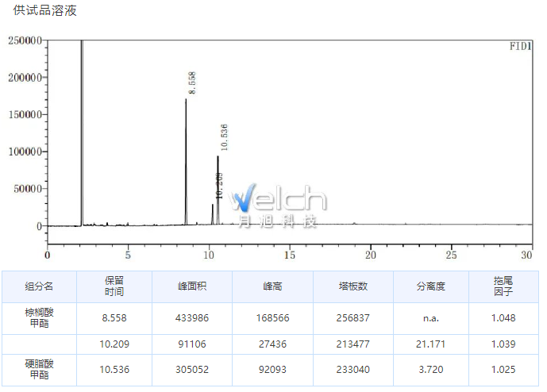Click plate number cell 233040
Viewport: 547px width, 392px height.
coord(353,369)
